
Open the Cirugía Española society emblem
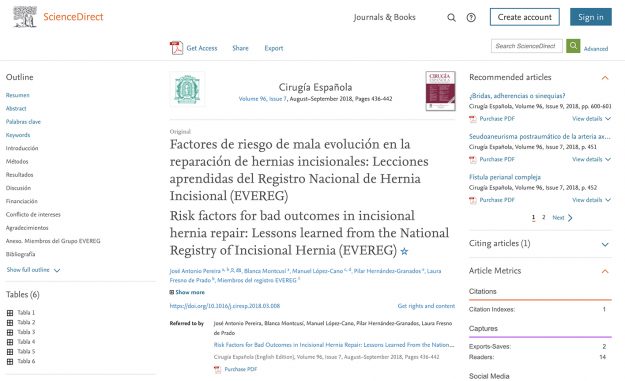click(187, 89)
